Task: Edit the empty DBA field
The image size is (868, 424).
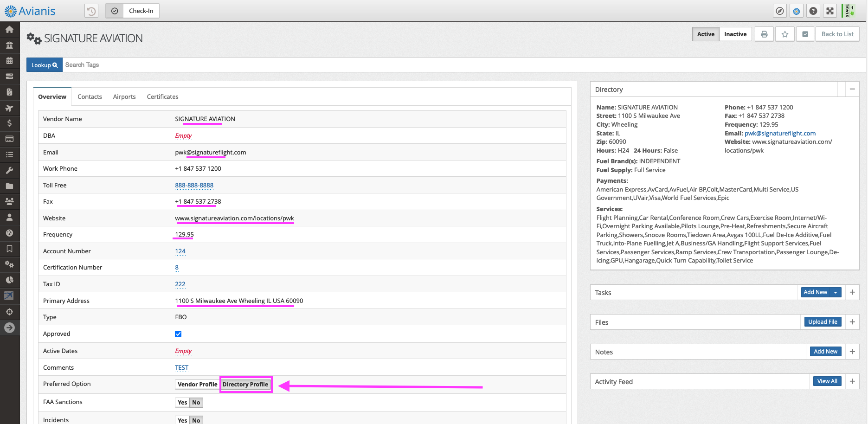Action: [183, 135]
